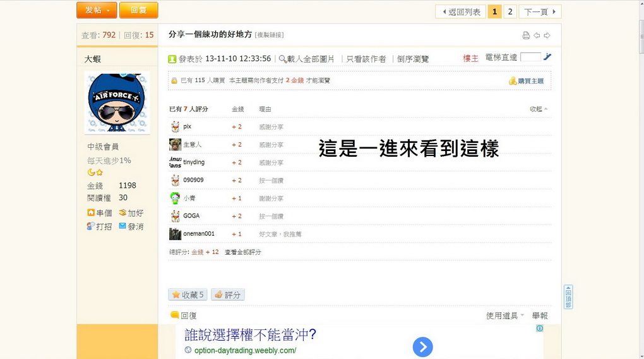Click the option-daytrading.weebly.com ad link
This screenshot has width=644, height=359.
[x=245, y=350]
